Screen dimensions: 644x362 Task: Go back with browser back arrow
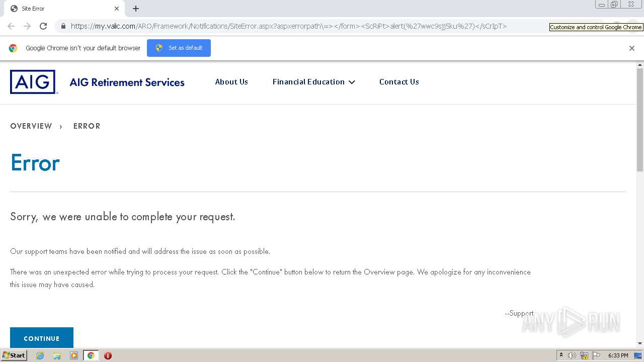click(x=11, y=26)
